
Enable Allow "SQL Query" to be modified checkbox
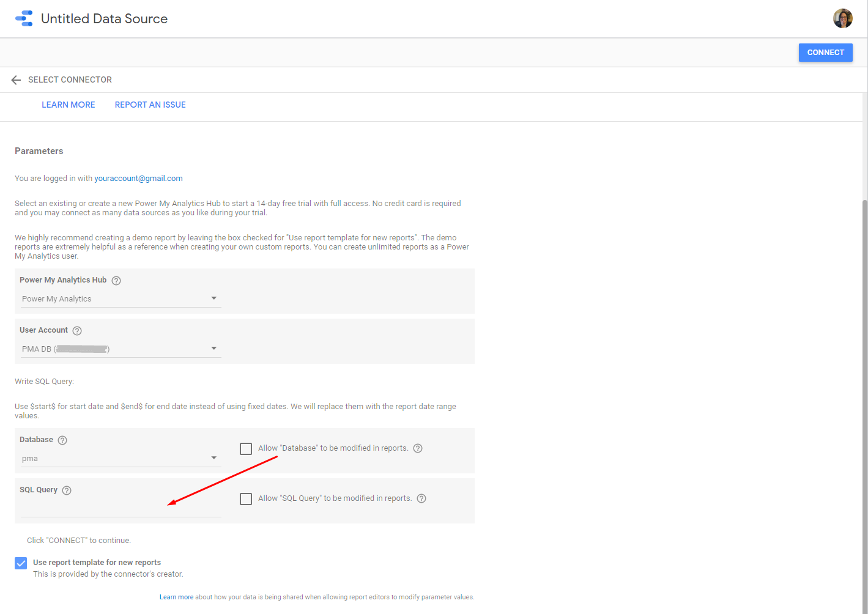point(246,499)
